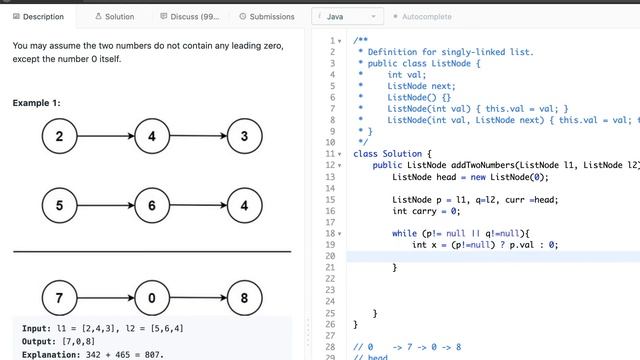640x360 pixels.
Task: Click node 4 of the first linked list
Action: 152,136
